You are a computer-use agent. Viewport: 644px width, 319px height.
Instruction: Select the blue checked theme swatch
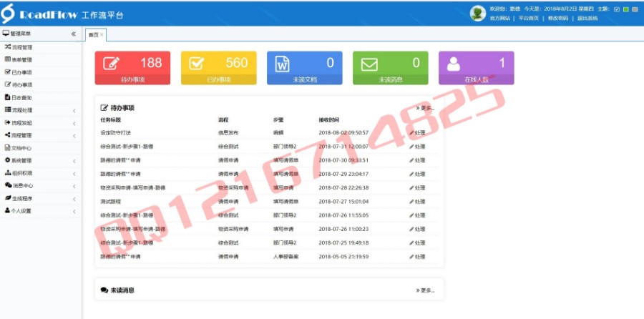(x=617, y=9)
